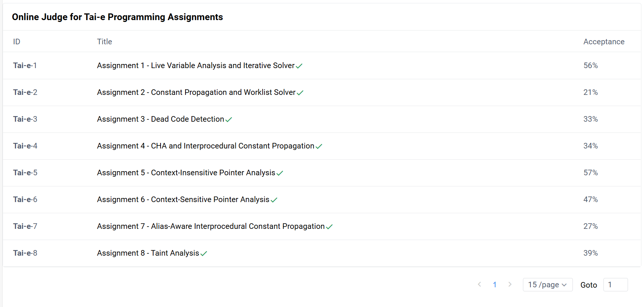Click the Tai-e-5 ID cell

tap(25, 173)
